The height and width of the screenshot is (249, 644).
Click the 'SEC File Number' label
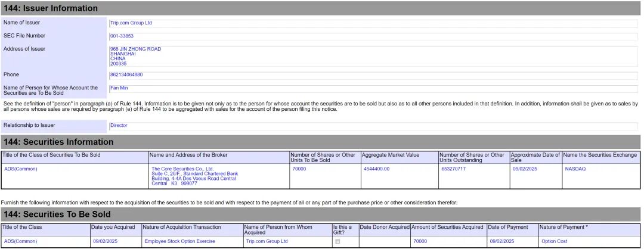click(x=24, y=36)
